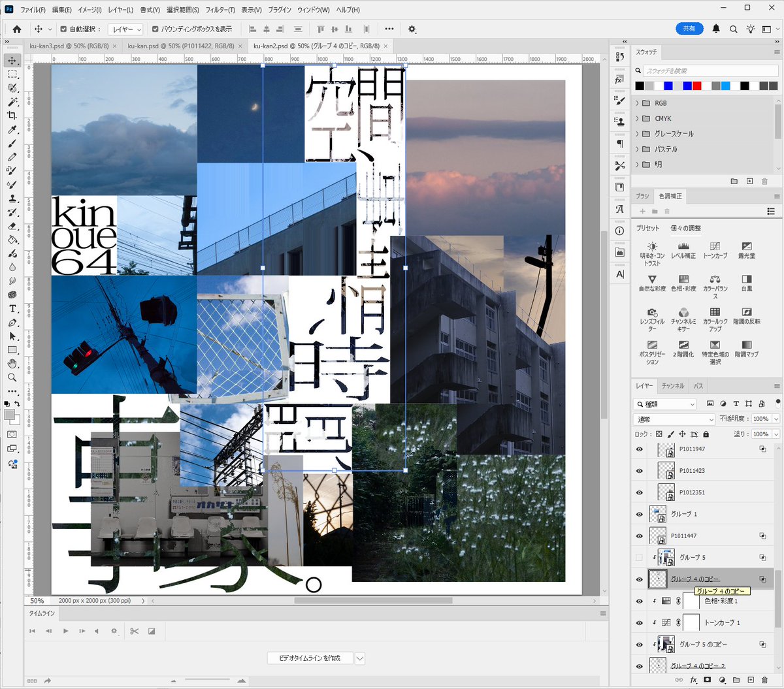Click the red swatch
This screenshot has width=784, height=689.
click(x=697, y=86)
